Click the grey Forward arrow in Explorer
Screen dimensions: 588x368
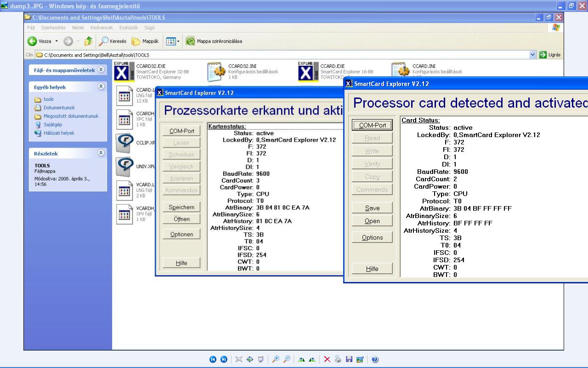(x=68, y=41)
